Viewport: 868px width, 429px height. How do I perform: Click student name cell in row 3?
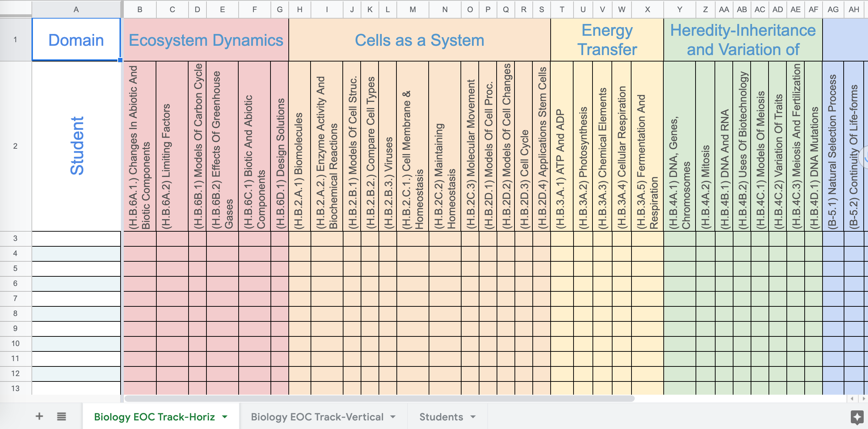click(x=76, y=238)
